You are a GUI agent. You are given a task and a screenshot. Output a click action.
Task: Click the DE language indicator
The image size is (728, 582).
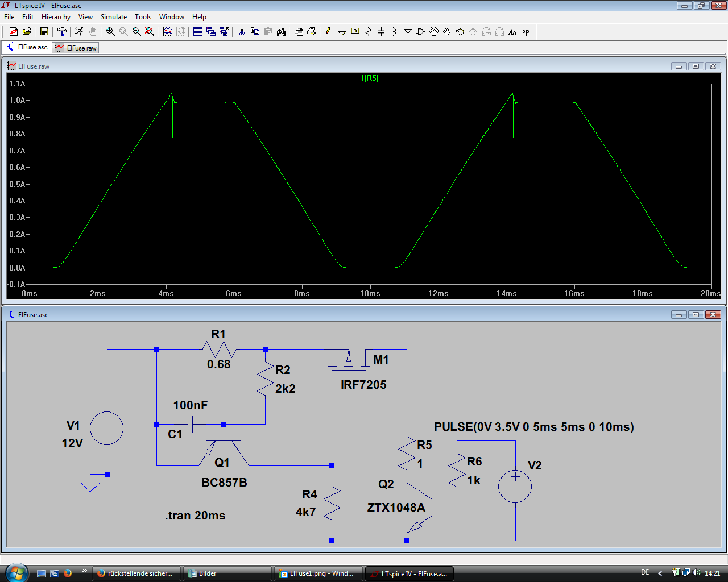click(645, 573)
